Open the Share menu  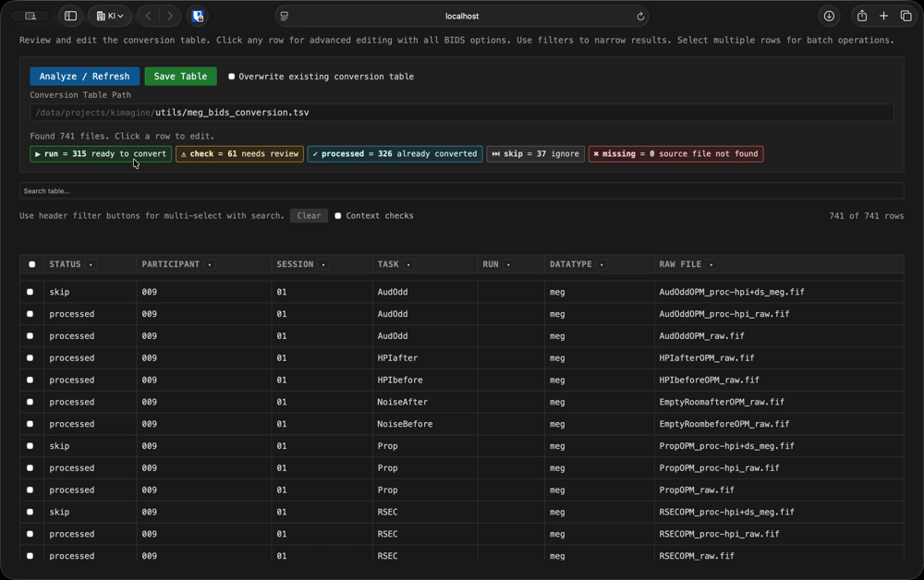pyautogui.click(x=862, y=16)
